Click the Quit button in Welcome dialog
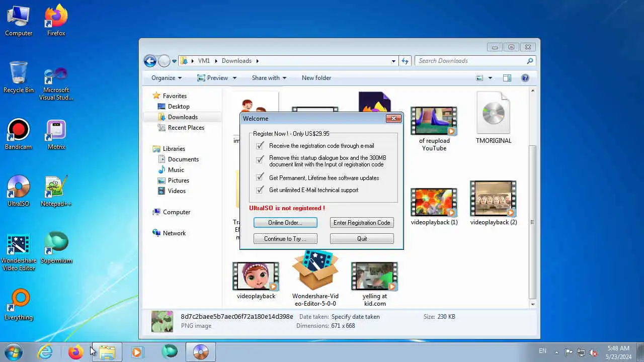The height and width of the screenshot is (362, 644). click(x=362, y=239)
